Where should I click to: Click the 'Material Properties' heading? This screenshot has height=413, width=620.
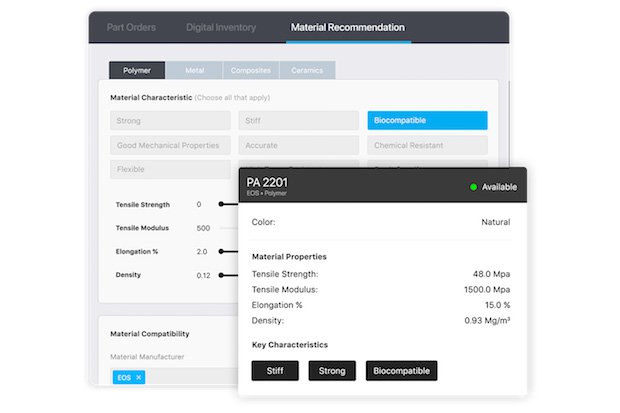289,256
